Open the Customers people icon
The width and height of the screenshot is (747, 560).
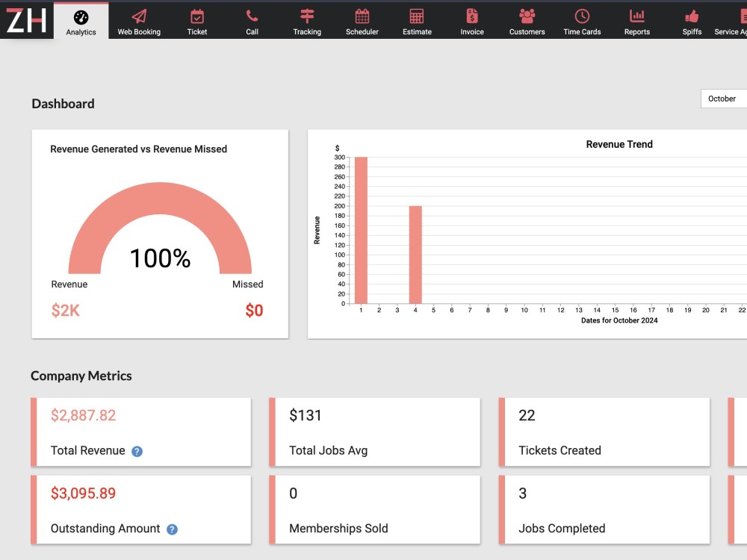click(527, 16)
